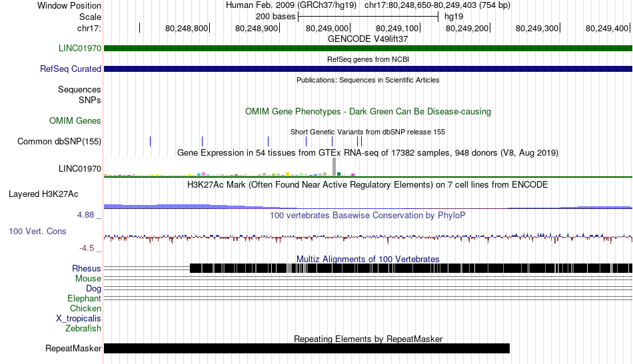The height and width of the screenshot is (364, 633).
Task: Open the Common dbSNP(155) track label
Action: click(59, 142)
